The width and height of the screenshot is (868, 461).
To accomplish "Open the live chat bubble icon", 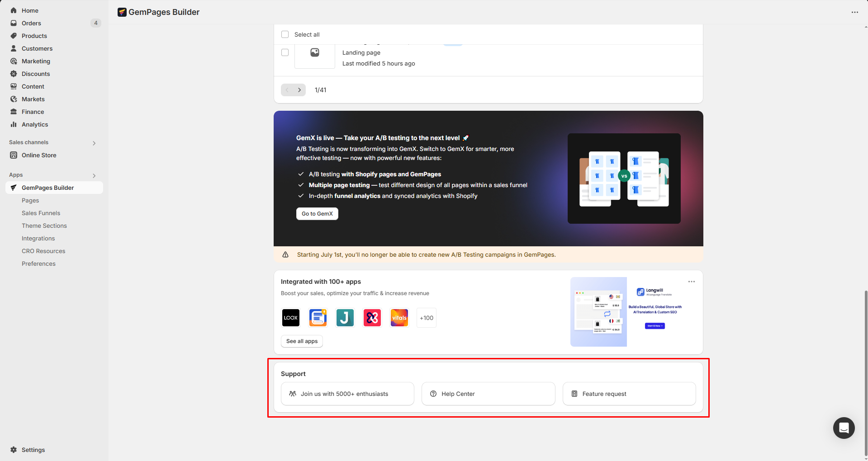I will [844, 428].
